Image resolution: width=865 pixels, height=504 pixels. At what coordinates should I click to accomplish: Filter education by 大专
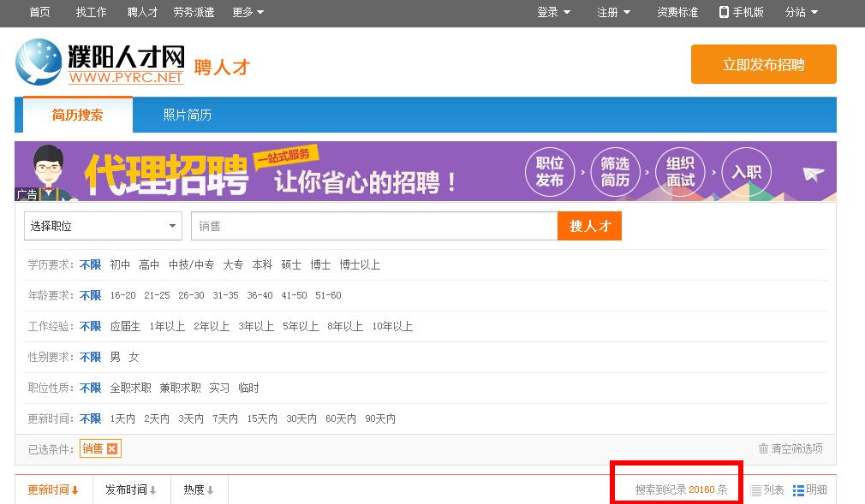[233, 264]
